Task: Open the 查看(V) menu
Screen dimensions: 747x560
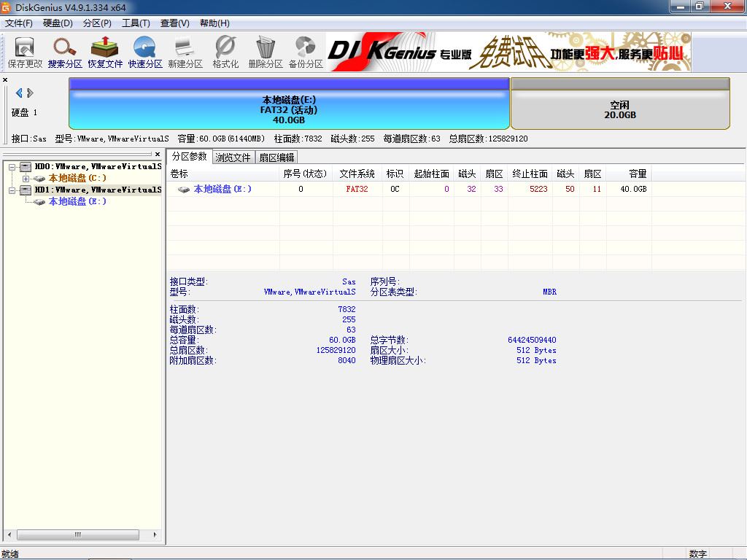Action: (x=175, y=23)
